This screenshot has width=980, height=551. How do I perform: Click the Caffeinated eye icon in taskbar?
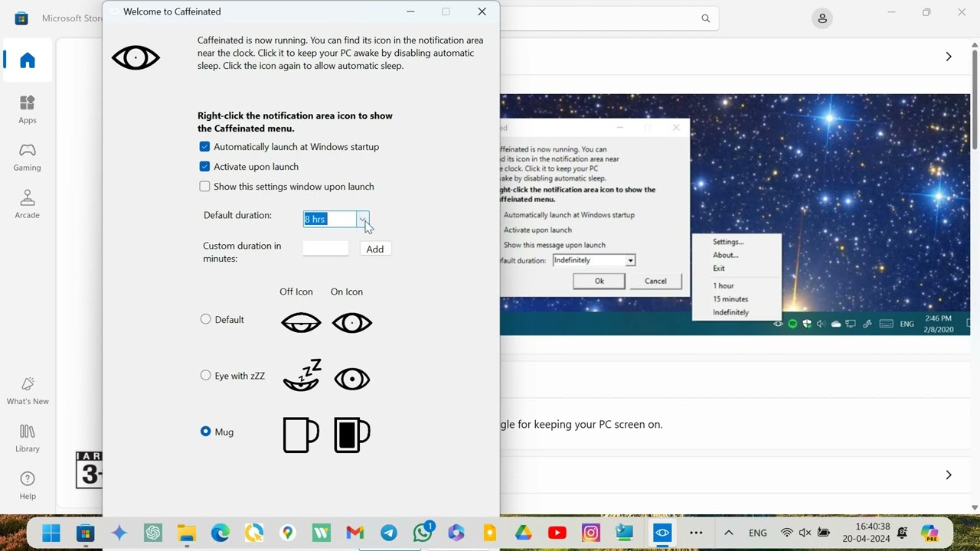point(662,533)
